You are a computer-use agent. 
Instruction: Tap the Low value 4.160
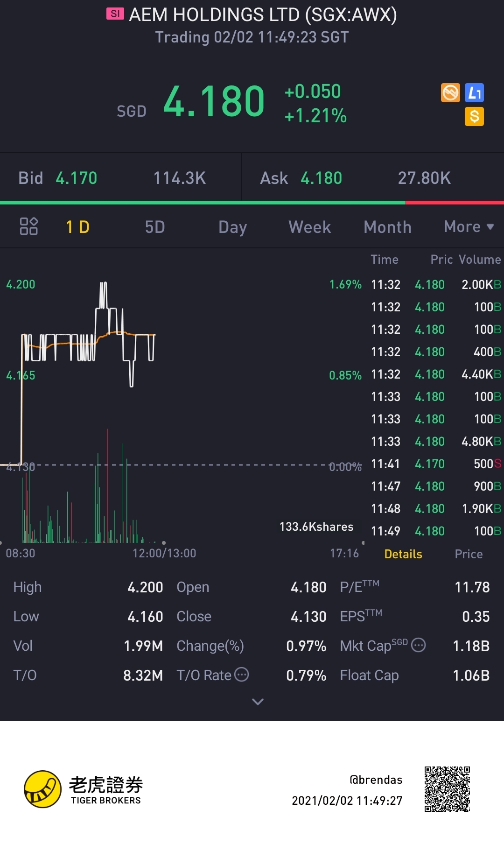pyautogui.click(x=145, y=616)
